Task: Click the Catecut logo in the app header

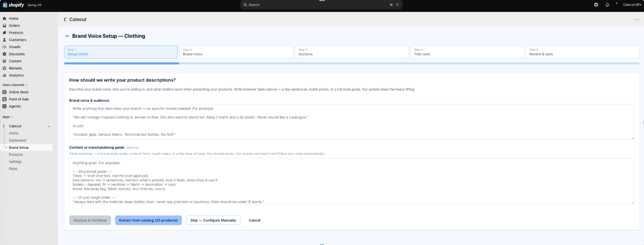Action: (x=65, y=20)
